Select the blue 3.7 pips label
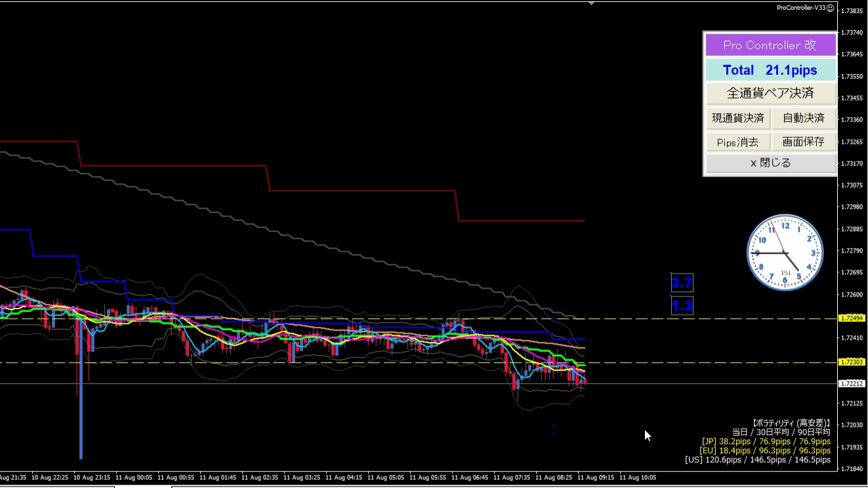Image resolution: width=868 pixels, height=488 pixels. [682, 283]
